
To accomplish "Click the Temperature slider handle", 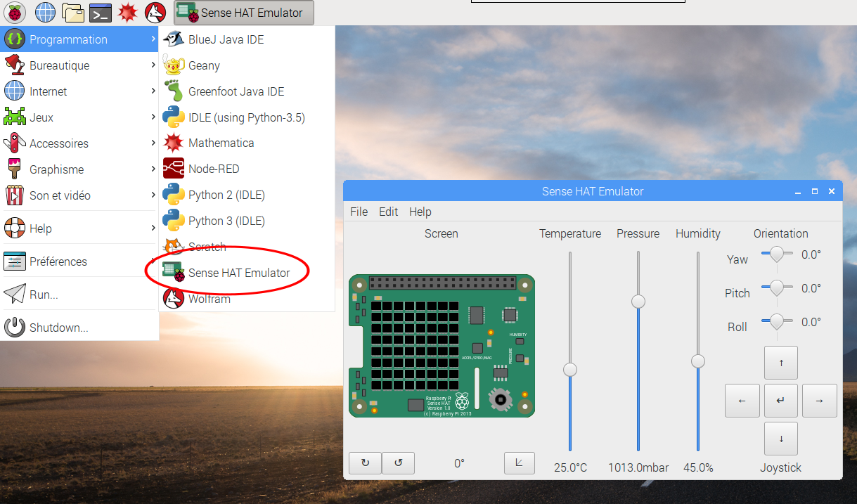I will 570,369.
